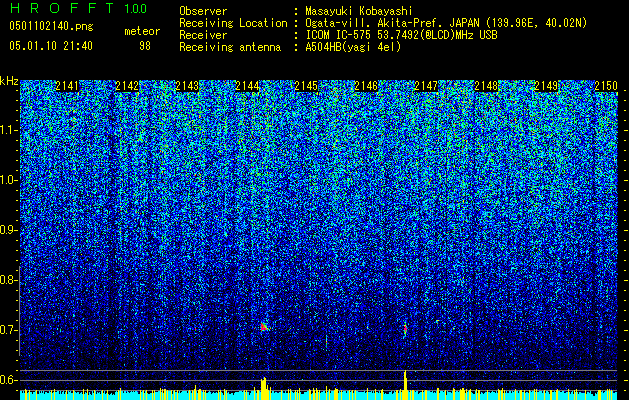The width and height of the screenshot is (629, 400).
Task: Click the 2142 time marker
Action: coord(127,86)
